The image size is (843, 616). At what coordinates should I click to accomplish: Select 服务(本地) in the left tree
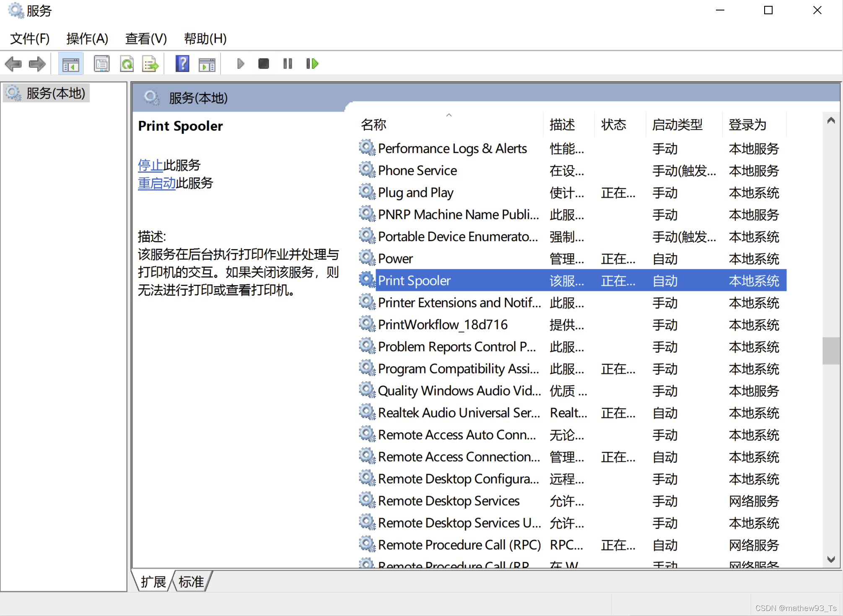pyautogui.click(x=55, y=93)
